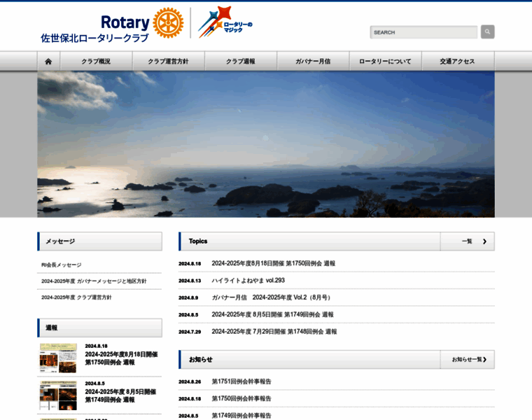Open the クラブ概況 menu item
532x420 pixels.
pyautogui.click(x=96, y=62)
